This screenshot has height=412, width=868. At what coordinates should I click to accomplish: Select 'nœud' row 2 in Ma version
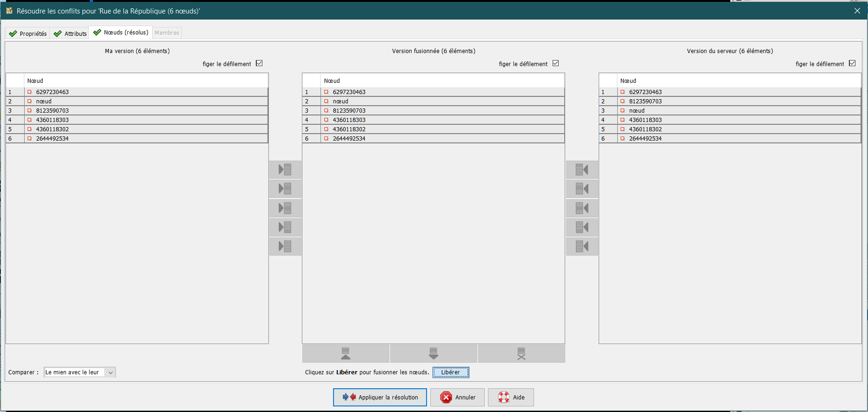point(137,101)
